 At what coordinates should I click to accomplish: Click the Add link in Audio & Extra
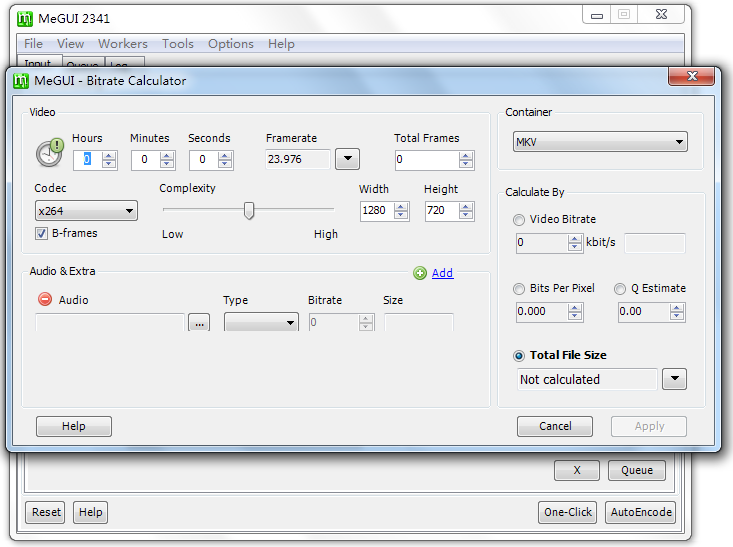pyautogui.click(x=442, y=273)
